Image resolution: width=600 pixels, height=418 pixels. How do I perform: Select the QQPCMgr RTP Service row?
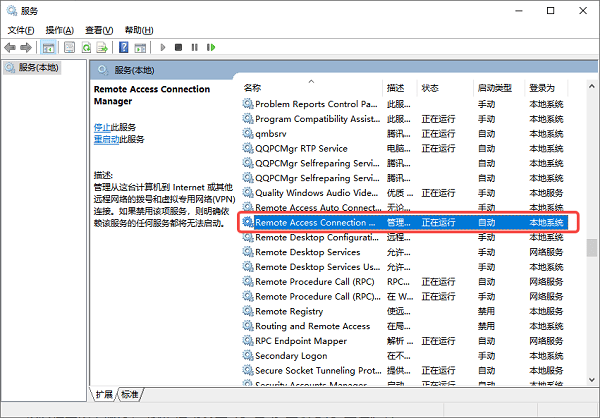tap(405, 149)
